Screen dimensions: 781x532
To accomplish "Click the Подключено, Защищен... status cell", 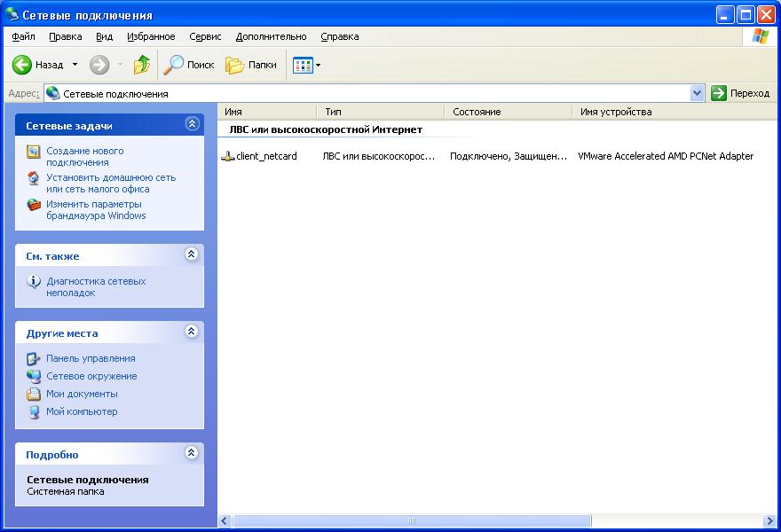I will (x=509, y=156).
